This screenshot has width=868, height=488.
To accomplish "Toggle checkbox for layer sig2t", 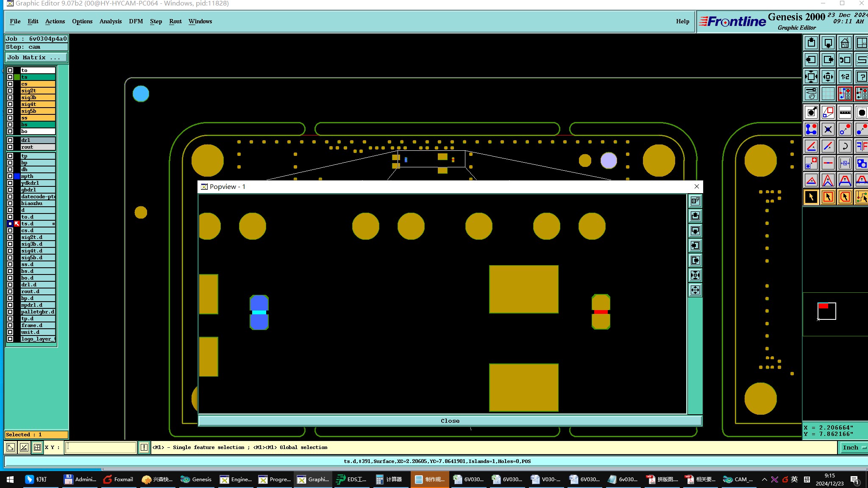I will pyautogui.click(x=10, y=91).
